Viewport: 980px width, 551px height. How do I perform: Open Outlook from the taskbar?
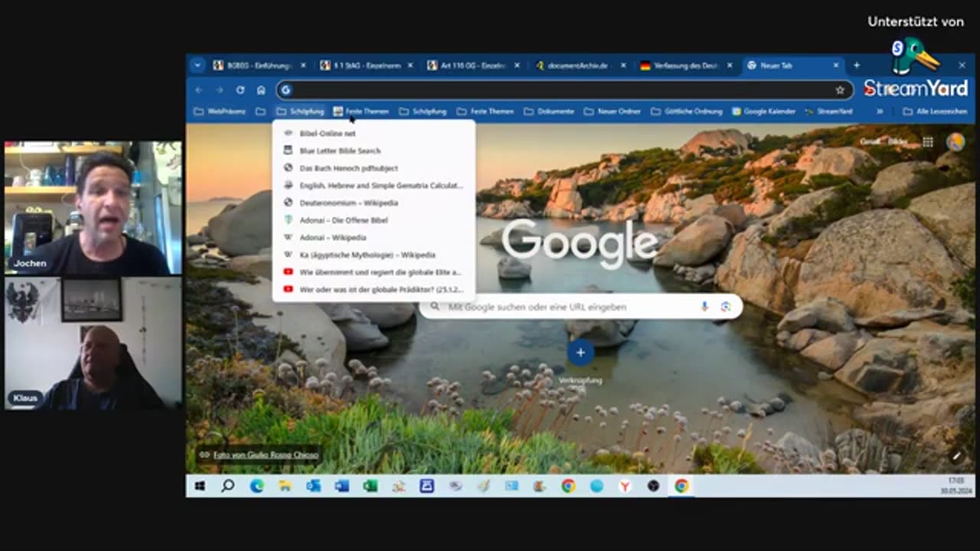pyautogui.click(x=313, y=486)
